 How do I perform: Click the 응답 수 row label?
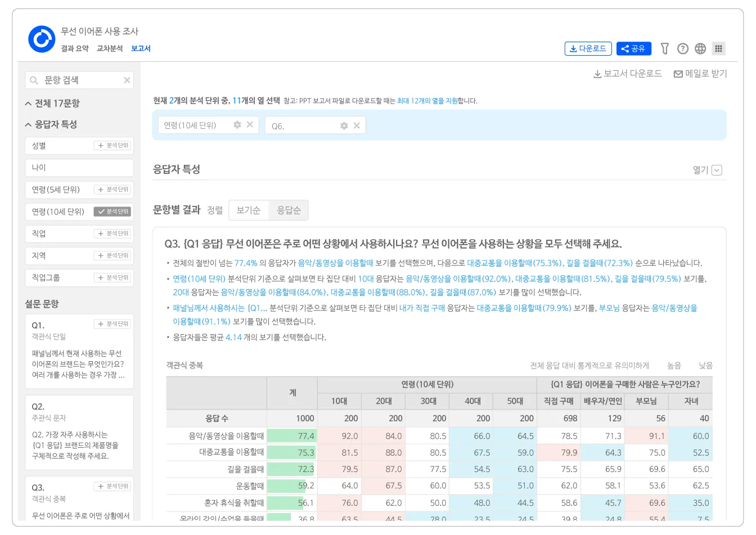(217, 419)
